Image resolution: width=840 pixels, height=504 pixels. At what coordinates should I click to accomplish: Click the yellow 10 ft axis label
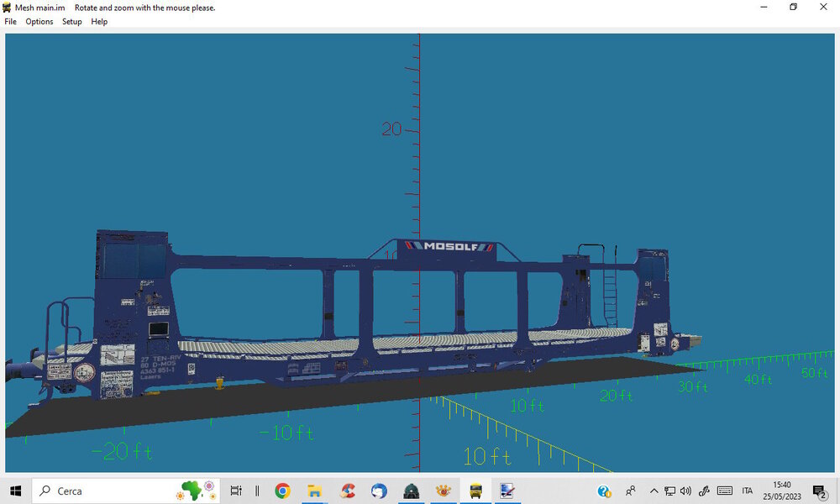click(487, 456)
